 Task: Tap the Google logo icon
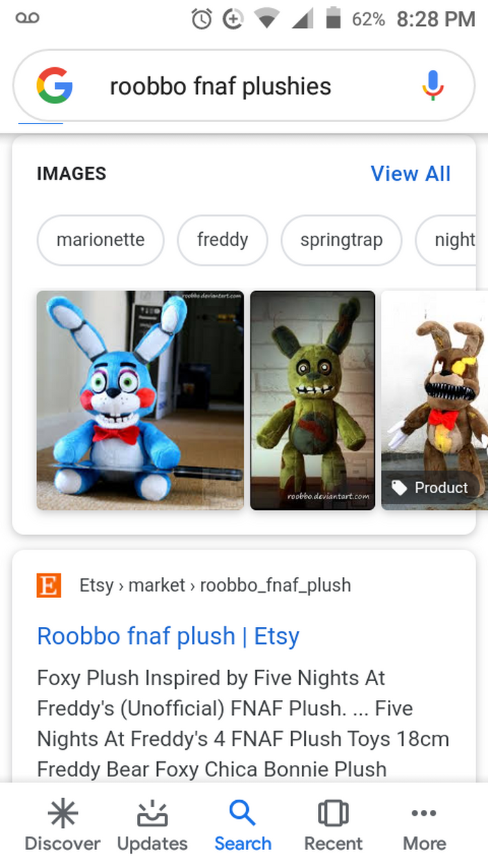(x=54, y=85)
